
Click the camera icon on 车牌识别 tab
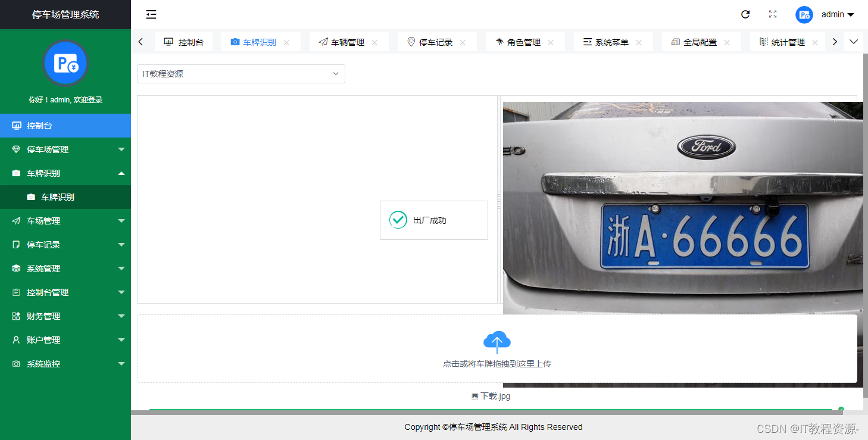[235, 42]
